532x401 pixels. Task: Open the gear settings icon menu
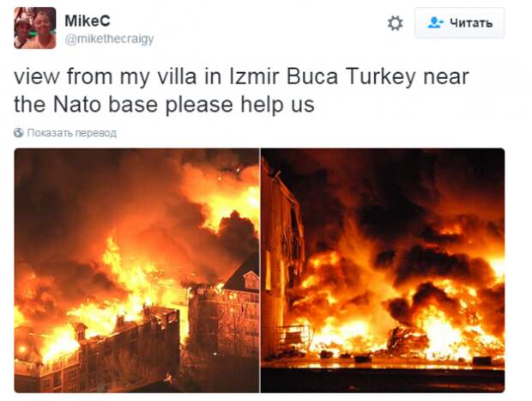(x=396, y=23)
